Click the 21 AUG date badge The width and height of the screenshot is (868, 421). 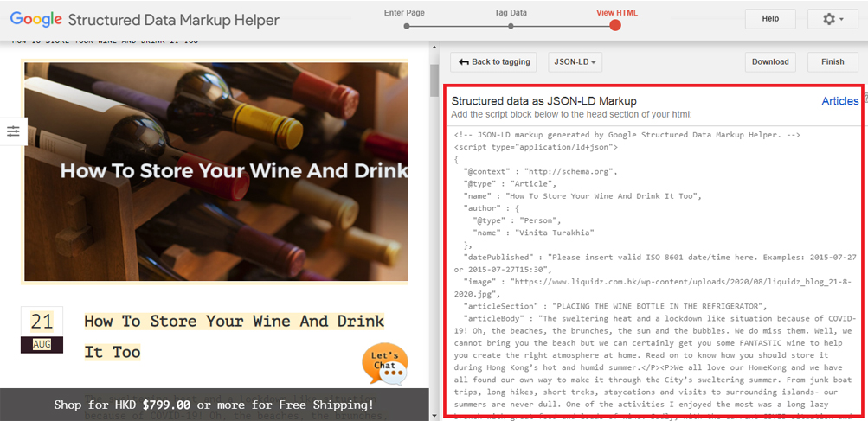tap(42, 329)
